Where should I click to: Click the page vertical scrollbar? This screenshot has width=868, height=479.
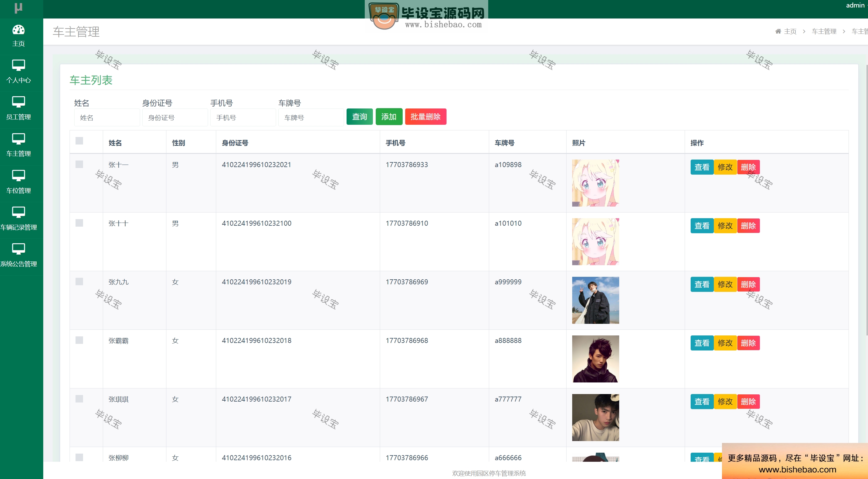point(866,200)
